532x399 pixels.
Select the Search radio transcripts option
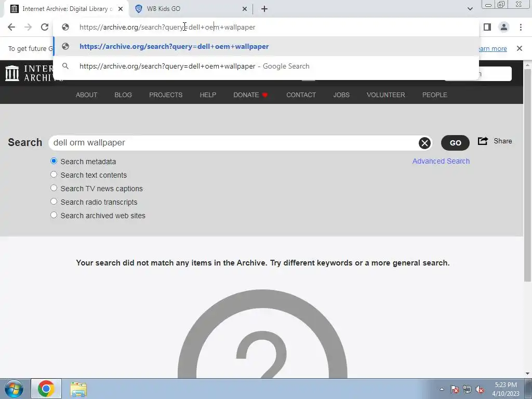click(54, 202)
